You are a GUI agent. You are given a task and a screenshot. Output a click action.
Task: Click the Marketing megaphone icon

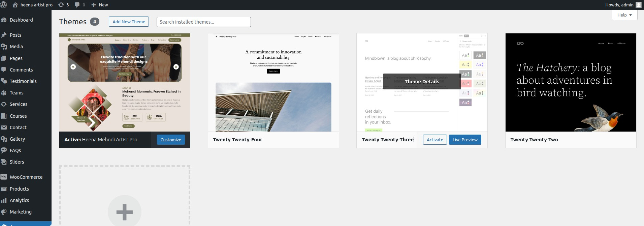click(x=4, y=212)
